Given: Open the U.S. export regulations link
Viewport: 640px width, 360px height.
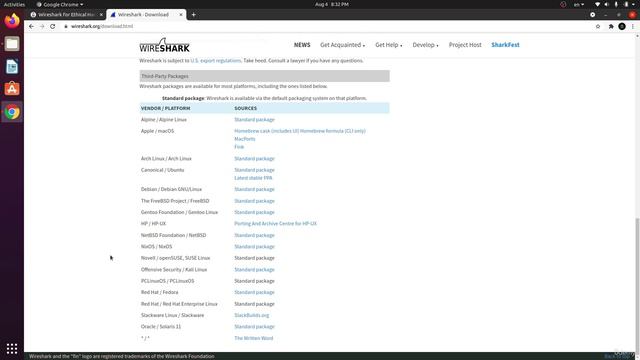Looking at the screenshot, I should tap(216, 60).
